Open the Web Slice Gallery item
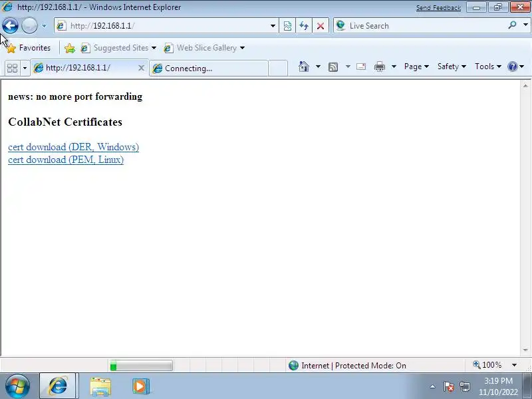Image resolution: width=532 pixels, height=399 pixels. [204, 48]
